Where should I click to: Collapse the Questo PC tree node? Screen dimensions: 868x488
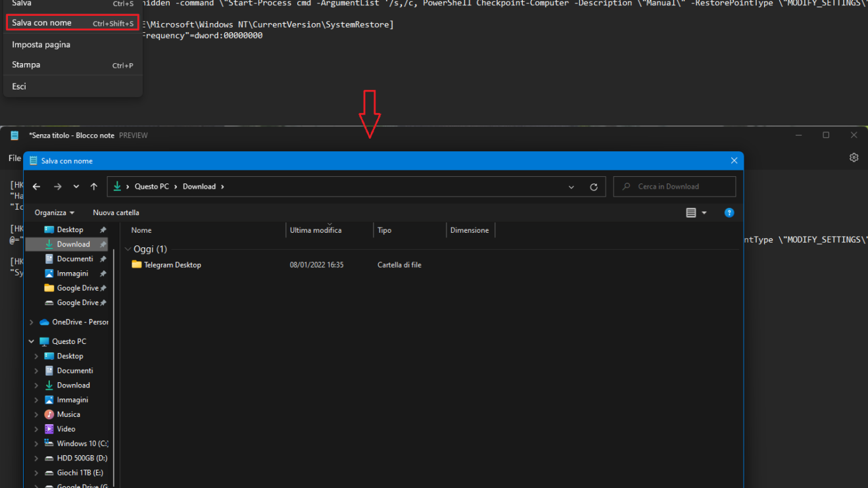[x=31, y=341]
